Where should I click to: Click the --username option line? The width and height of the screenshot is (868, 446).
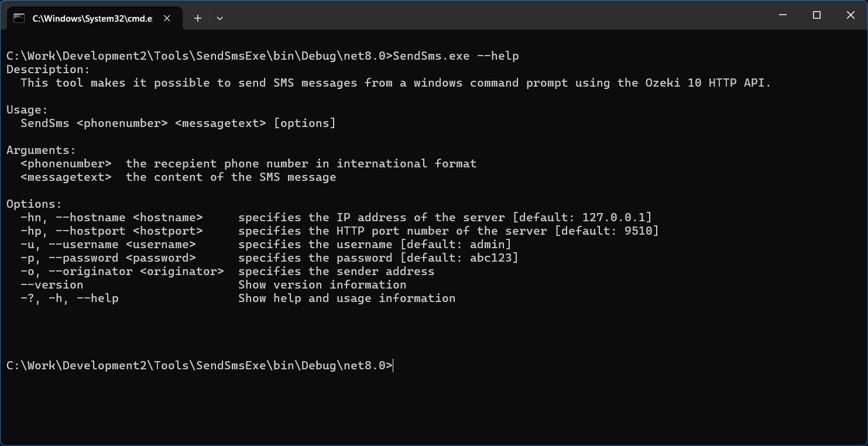point(266,245)
